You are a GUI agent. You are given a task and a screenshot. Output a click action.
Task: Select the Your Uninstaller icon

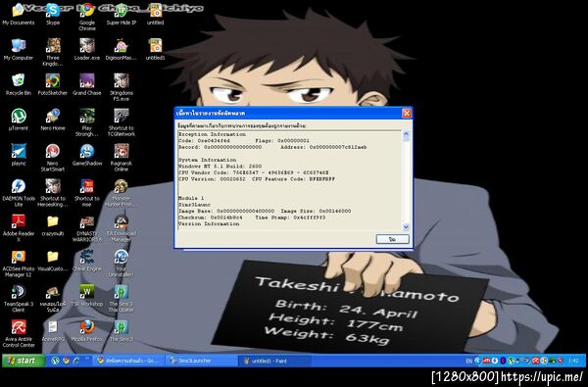122,264
